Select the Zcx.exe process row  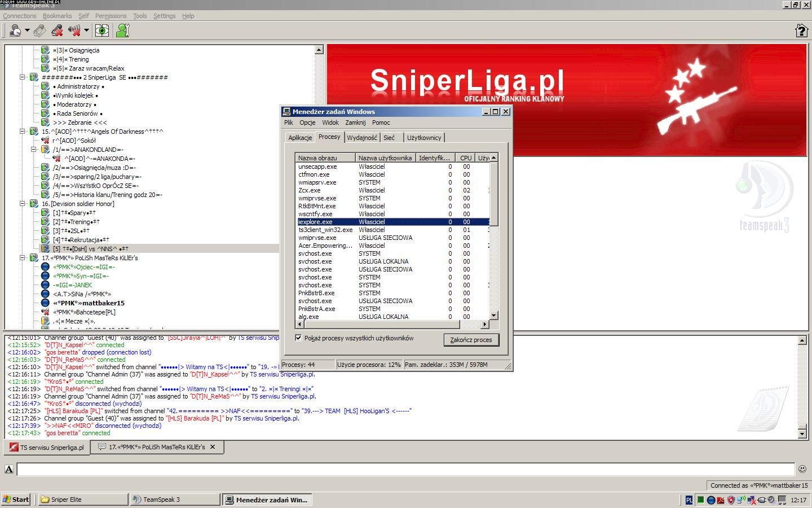(x=393, y=190)
